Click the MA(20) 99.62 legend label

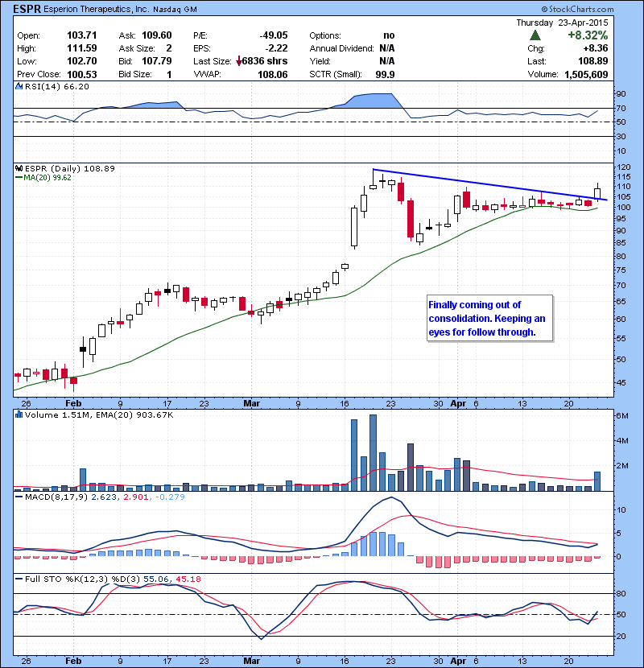click(x=47, y=178)
